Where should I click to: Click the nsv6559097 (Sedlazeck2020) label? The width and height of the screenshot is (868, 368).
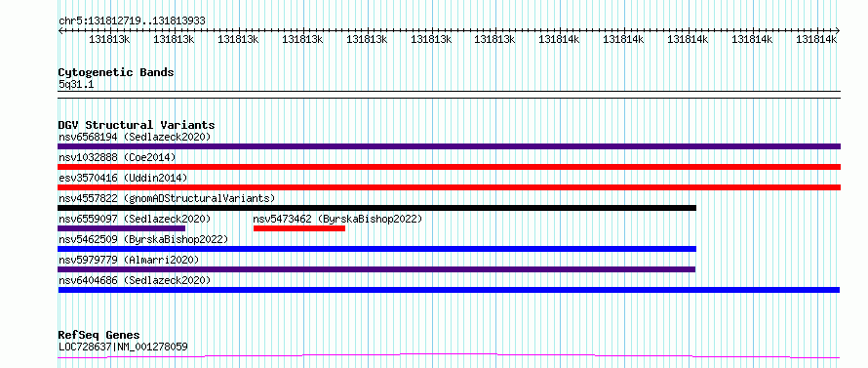(x=135, y=219)
